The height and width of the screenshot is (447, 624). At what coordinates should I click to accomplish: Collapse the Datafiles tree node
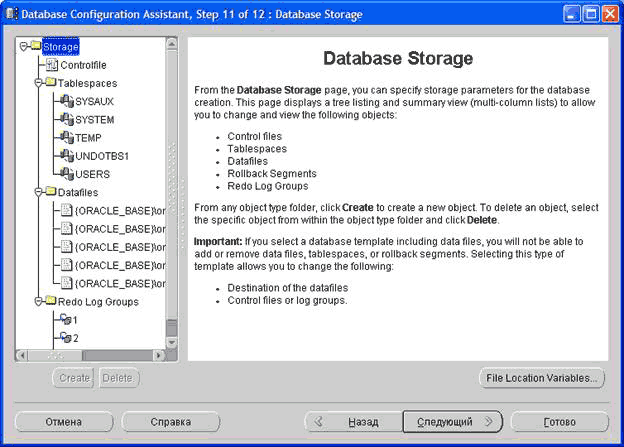pyautogui.click(x=38, y=192)
